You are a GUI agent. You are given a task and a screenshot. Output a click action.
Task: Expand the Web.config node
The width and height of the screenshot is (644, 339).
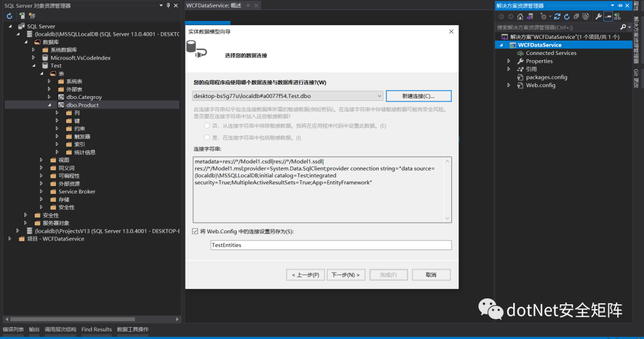pos(509,85)
